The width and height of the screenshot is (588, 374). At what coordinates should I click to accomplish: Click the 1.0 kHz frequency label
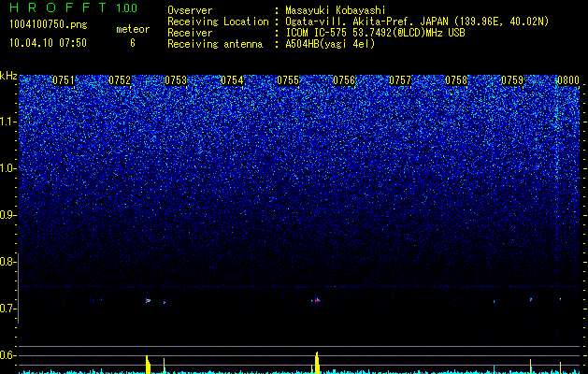click(x=7, y=168)
